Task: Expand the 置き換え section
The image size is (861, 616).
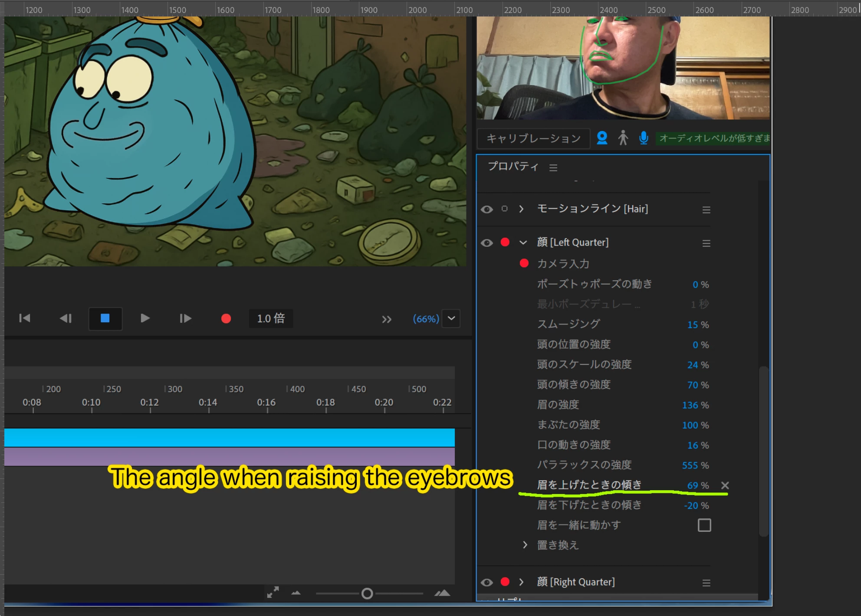Action: pyautogui.click(x=525, y=545)
